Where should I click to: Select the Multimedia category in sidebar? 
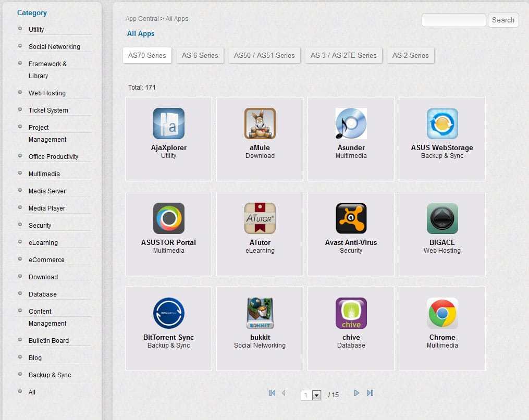(x=44, y=174)
